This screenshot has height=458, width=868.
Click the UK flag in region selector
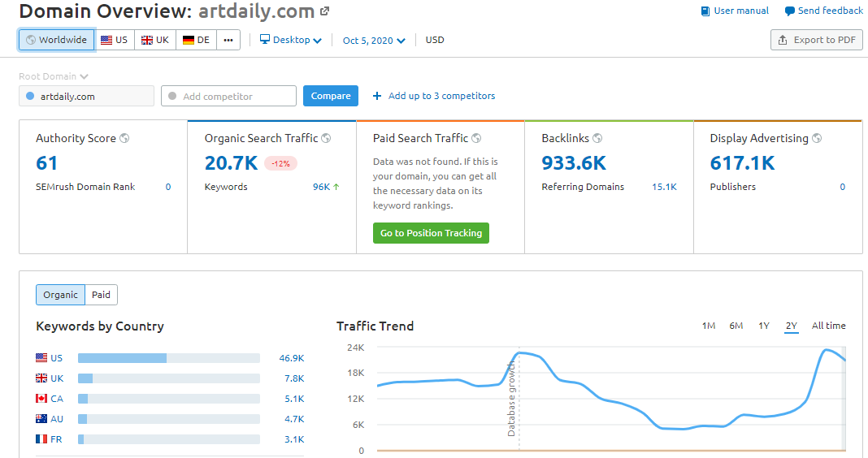[146, 40]
